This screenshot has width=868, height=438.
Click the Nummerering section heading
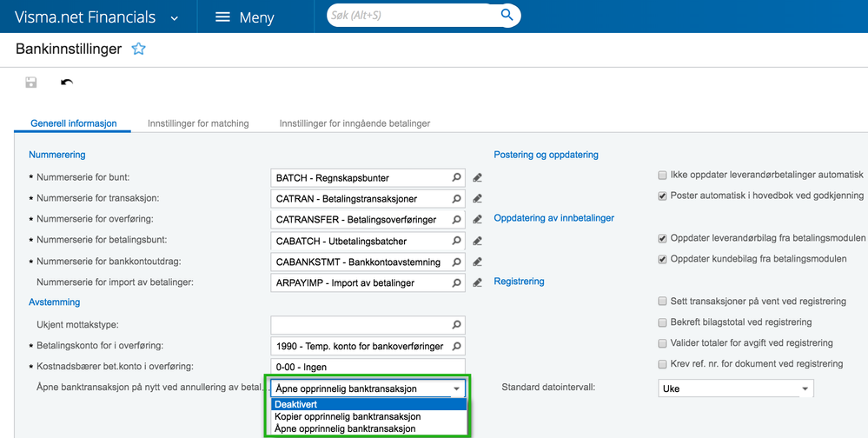(57, 155)
